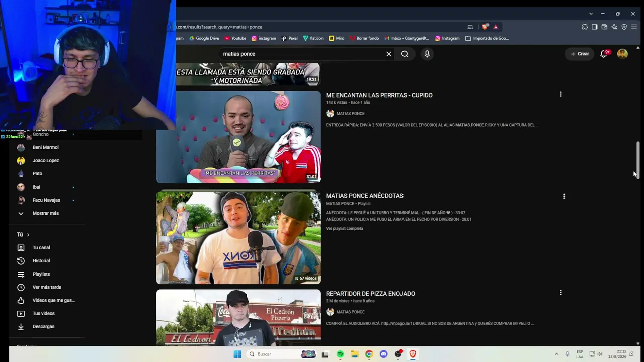Play ME ENCANTAN LAS PERRITAS thumbnail
This screenshot has width=644, height=362.
(238, 136)
